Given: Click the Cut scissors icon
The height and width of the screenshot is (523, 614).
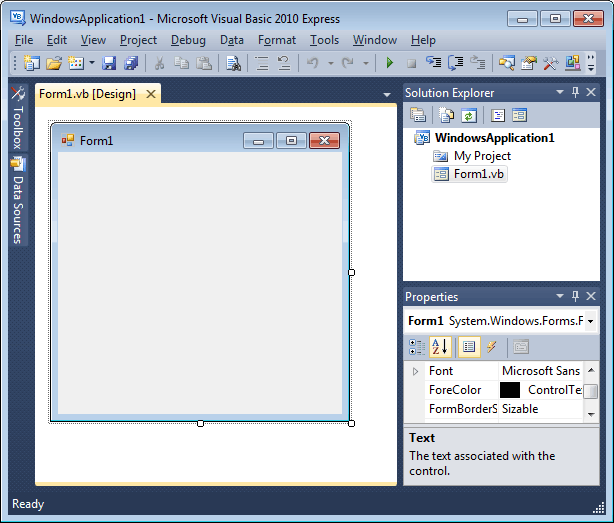Looking at the screenshot, I should 159,63.
